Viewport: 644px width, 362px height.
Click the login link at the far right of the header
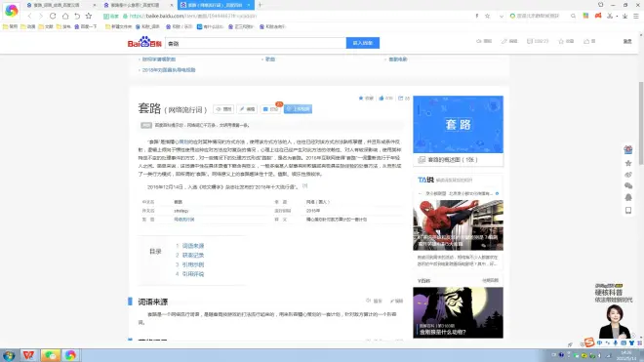[627, 41]
